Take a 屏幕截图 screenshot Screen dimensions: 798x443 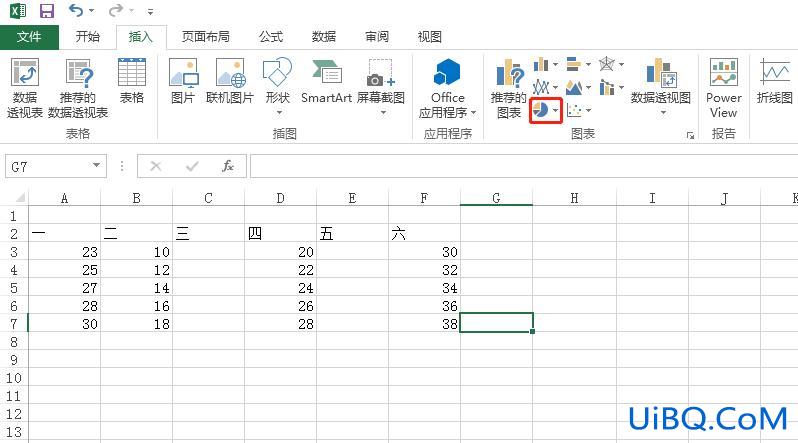pos(381,87)
